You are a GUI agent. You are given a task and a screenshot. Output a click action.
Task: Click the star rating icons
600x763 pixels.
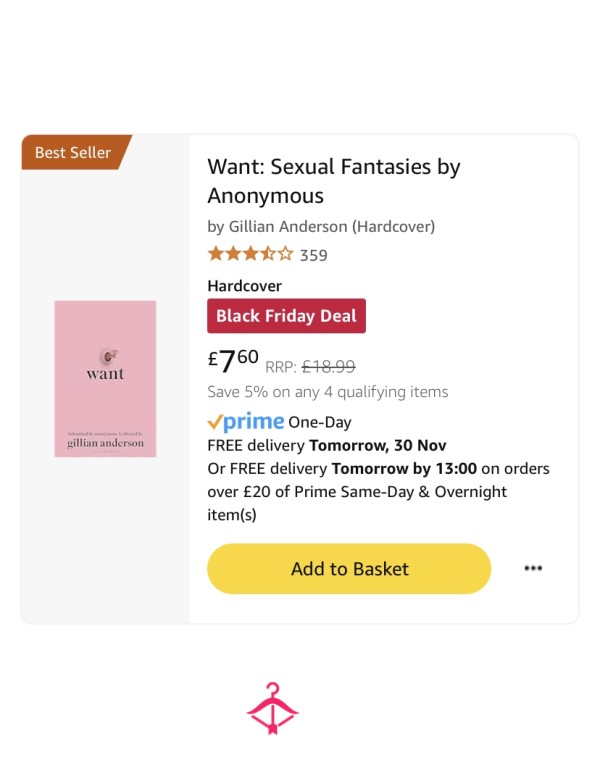click(251, 254)
